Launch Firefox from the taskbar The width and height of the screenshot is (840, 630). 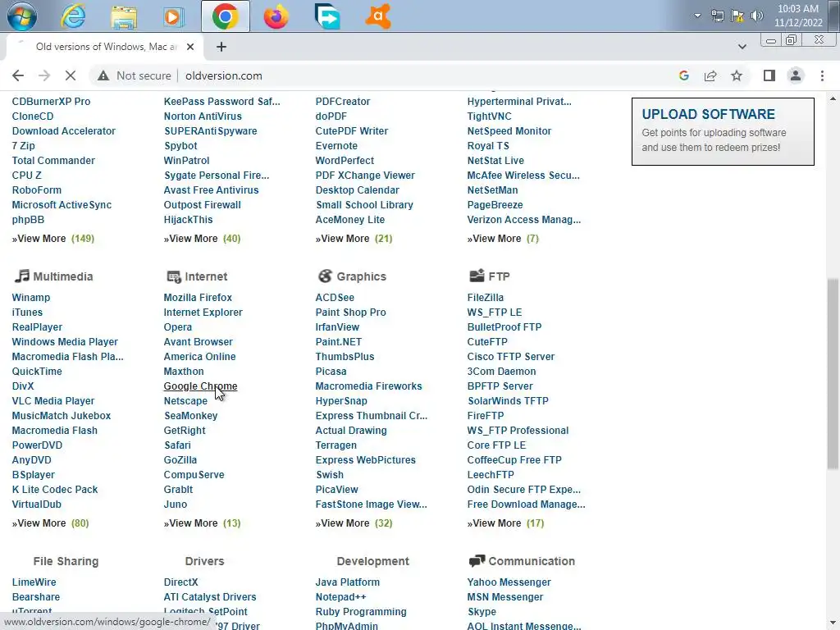(x=276, y=16)
